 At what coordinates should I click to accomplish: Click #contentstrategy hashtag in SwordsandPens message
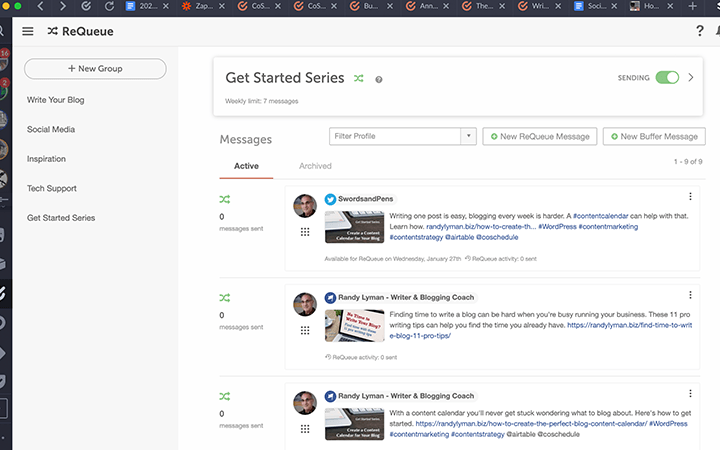coord(416,237)
